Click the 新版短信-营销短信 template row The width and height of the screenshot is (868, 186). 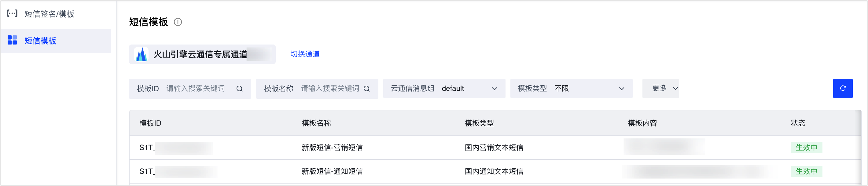[332, 148]
